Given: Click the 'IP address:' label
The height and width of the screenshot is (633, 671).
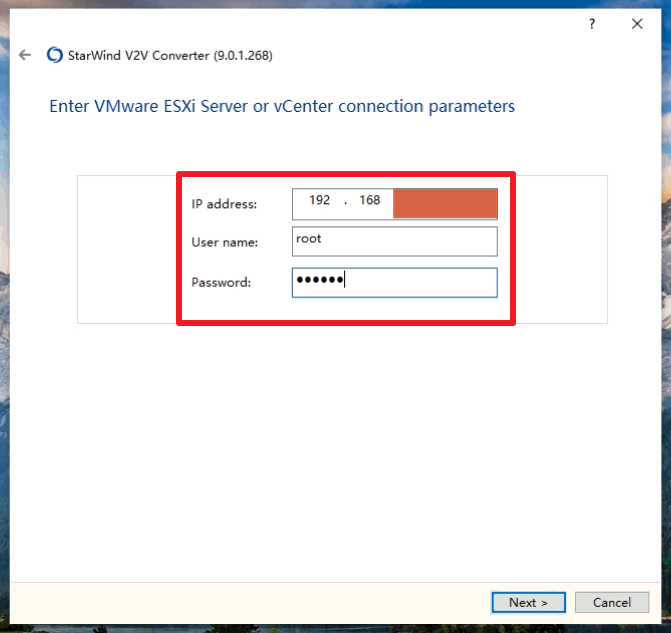Looking at the screenshot, I should (x=224, y=204).
